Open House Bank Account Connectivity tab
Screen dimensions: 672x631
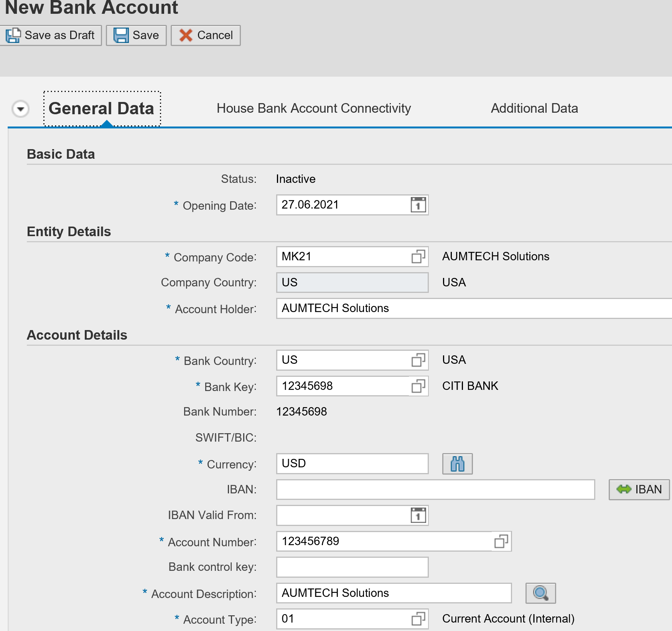coord(314,108)
